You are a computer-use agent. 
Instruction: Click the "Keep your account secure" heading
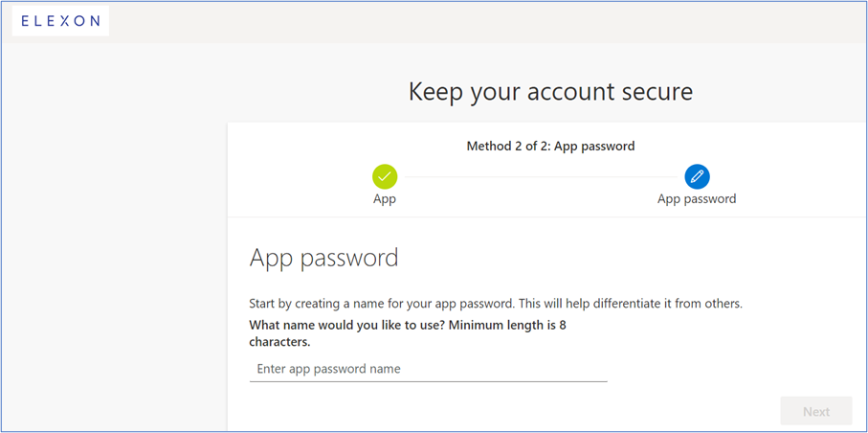tap(550, 91)
